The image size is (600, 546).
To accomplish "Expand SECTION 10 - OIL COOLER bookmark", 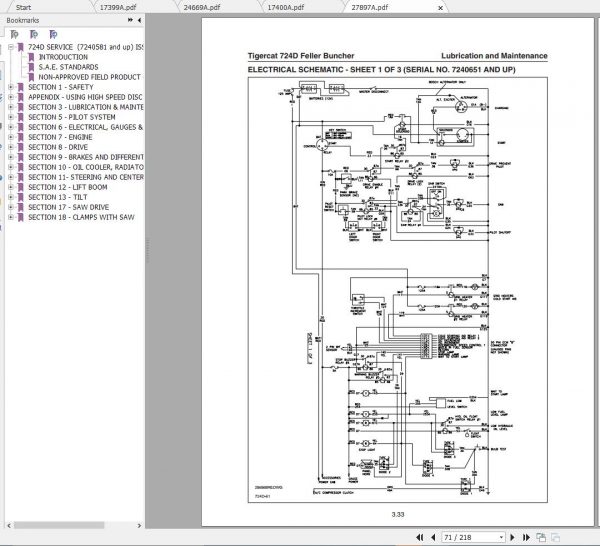I will coord(11,167).
